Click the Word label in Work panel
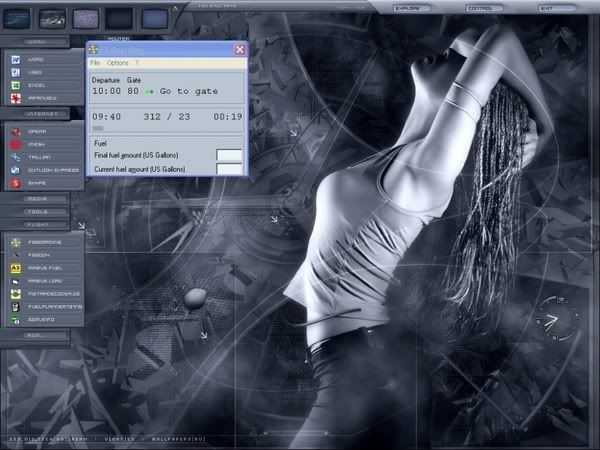 click(36, 60)
